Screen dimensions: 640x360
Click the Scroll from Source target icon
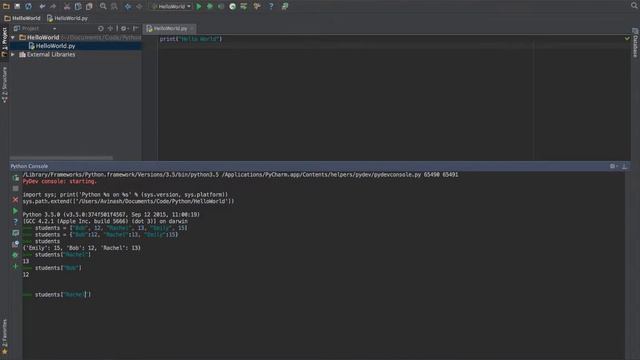pos(100,29)
